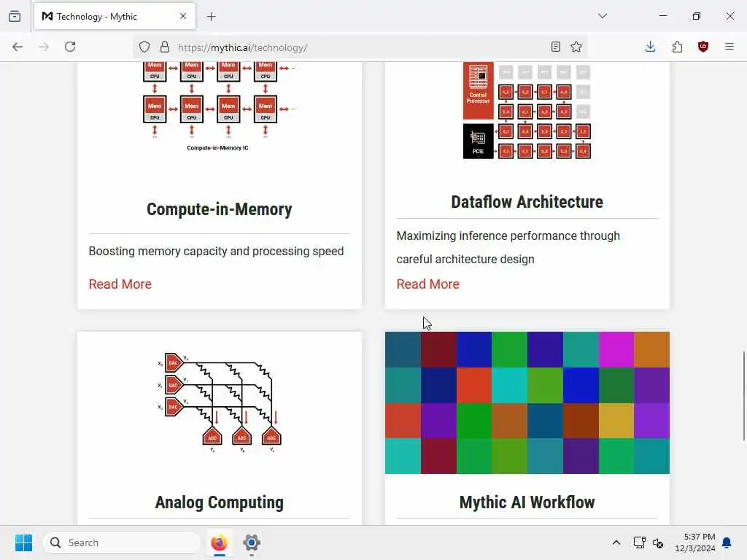Open the uBlock Origin extension icon

coord(703,47)
